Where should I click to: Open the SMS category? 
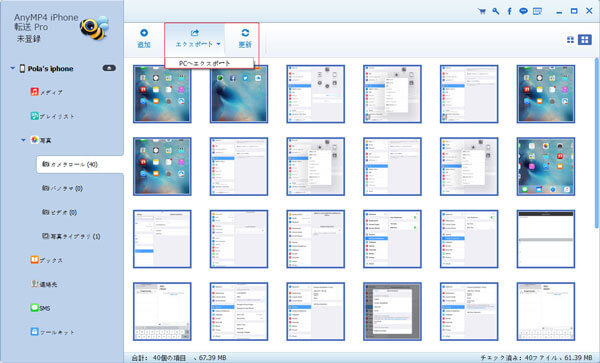(40, 308)
